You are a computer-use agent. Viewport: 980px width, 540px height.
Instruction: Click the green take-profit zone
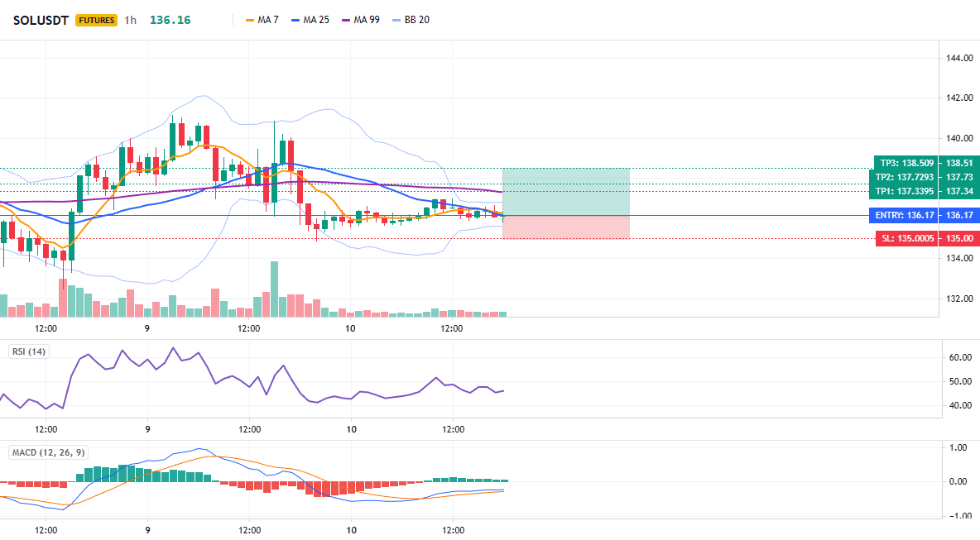coord(565,192)
